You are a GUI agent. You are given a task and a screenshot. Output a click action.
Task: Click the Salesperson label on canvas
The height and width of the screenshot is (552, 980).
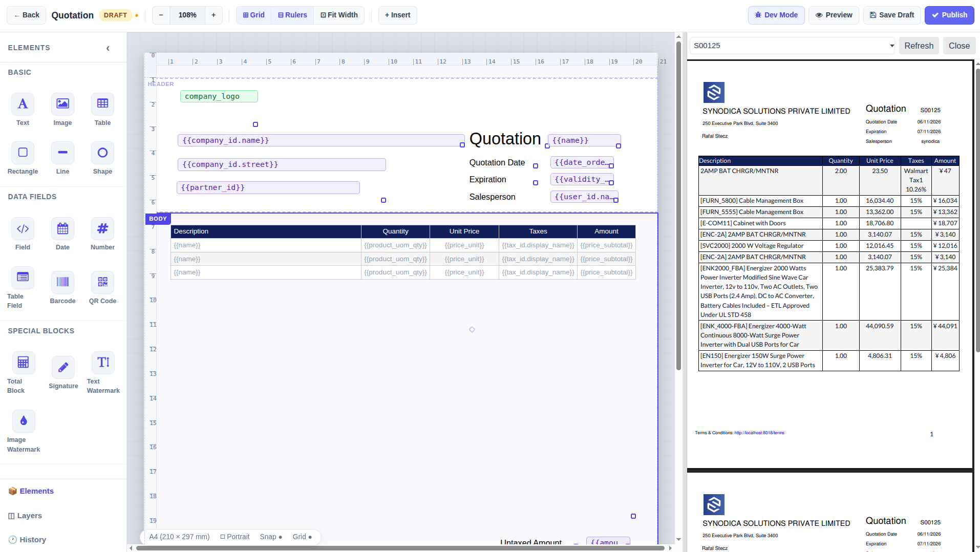[x=492, y=197]
